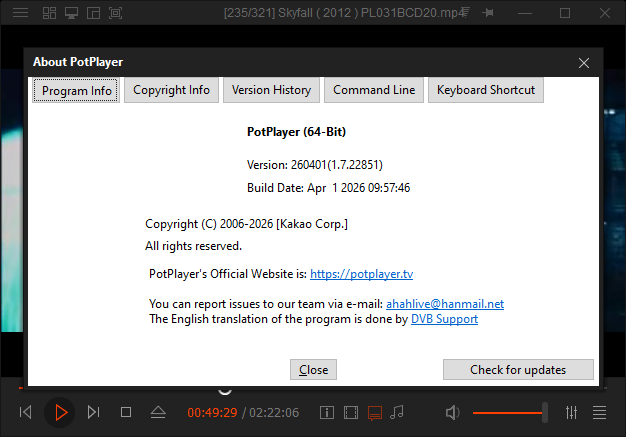Open the DVB Support link

click(x=444, y=319)
